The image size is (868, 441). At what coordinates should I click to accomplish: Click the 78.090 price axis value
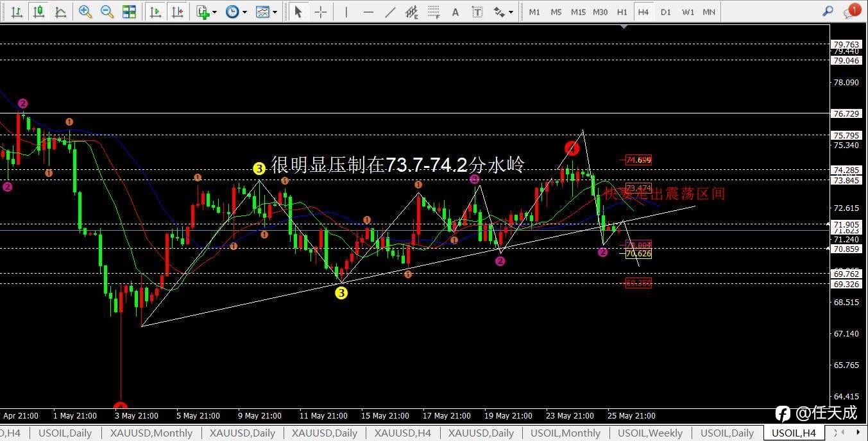coord(846,83)
